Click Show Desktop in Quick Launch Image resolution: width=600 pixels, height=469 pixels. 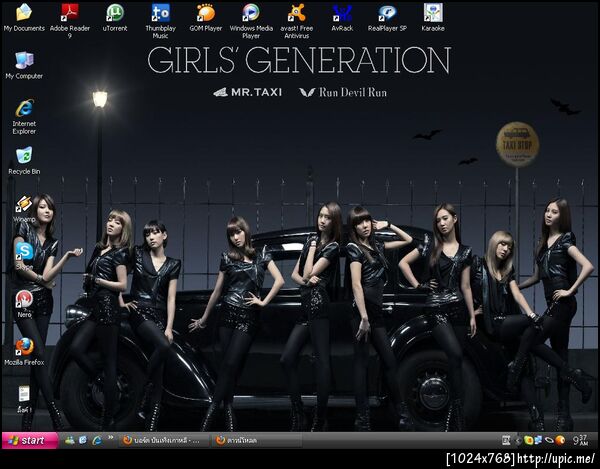pyautogui.click(x=70, y=440)
